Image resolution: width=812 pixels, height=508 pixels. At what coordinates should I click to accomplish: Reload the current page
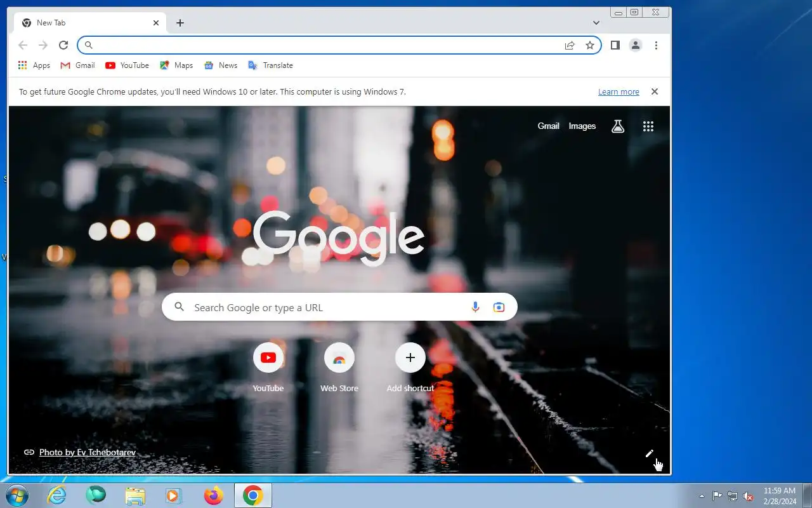(x=63, y=45)
